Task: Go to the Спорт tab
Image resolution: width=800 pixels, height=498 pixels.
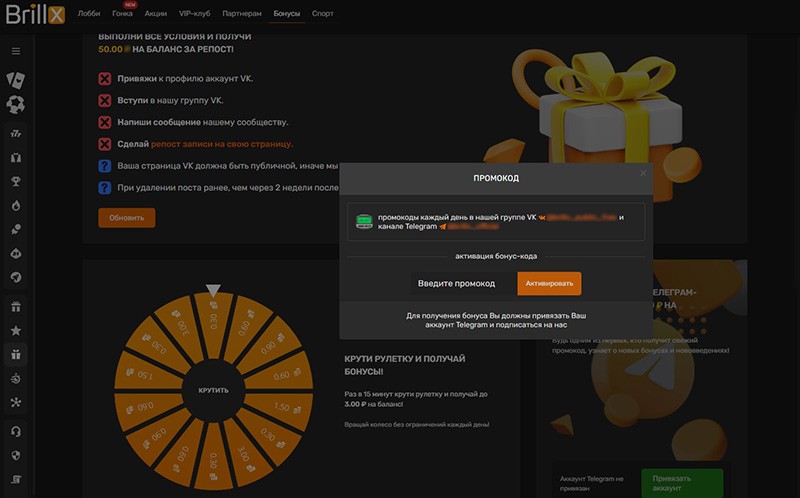Action: pos(323,14)
